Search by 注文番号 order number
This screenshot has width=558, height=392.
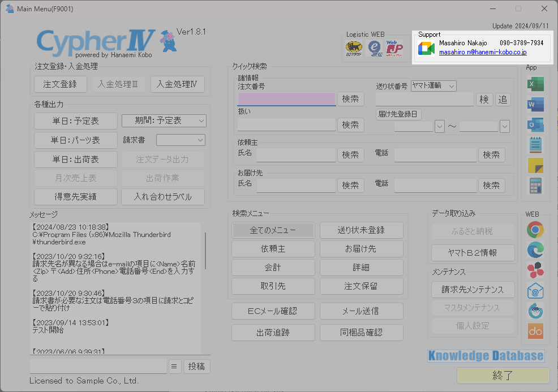(350, 99)
